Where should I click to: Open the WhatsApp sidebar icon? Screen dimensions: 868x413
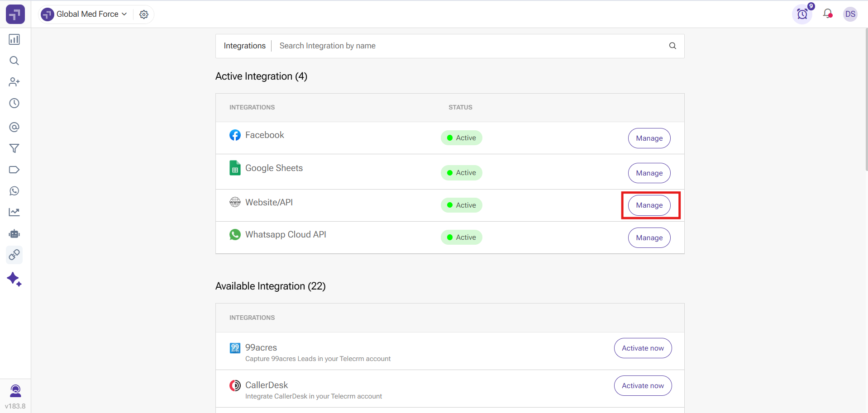tap(14, 191)
